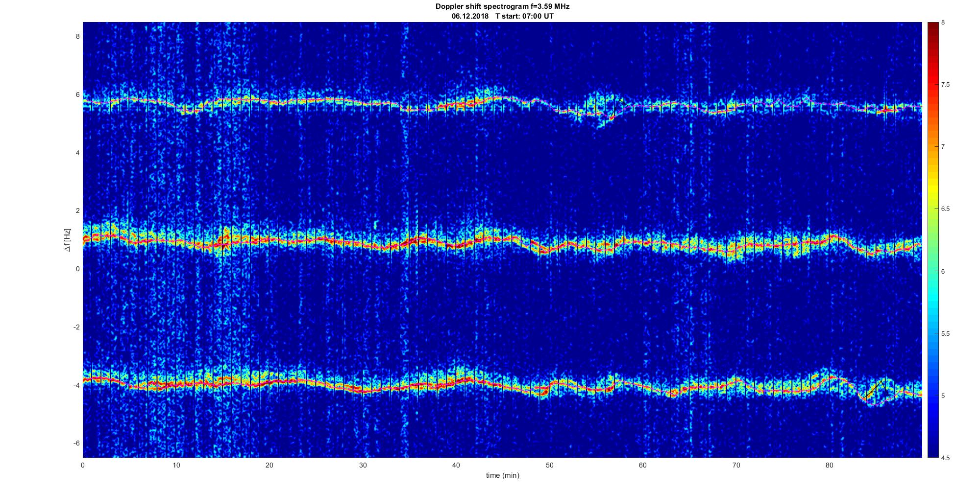Click colorbar tick label '7'

point(943,147)
